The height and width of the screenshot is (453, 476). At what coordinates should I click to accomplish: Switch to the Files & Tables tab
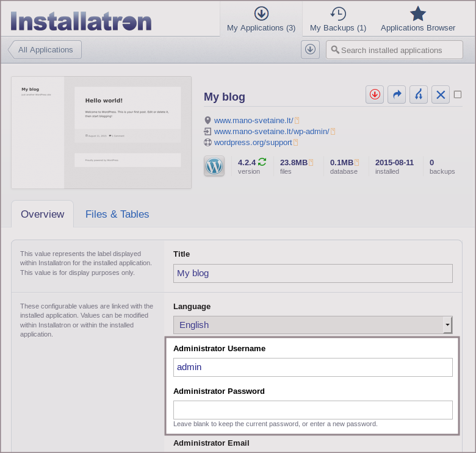click(x=117, y=214)
